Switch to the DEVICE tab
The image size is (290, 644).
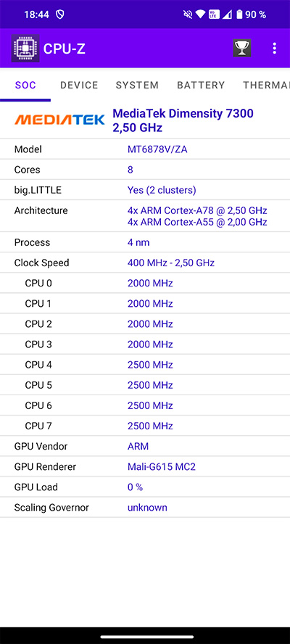pos(79,85)
